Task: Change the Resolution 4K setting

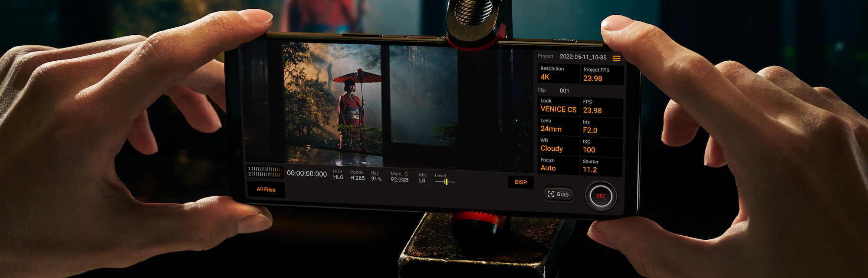Action: 558,74
